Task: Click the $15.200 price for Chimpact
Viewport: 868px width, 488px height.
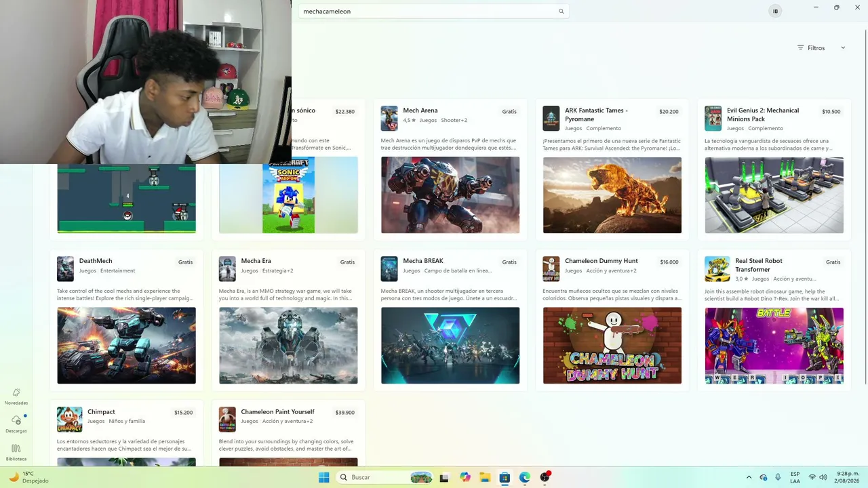Action: pos(183,412)
